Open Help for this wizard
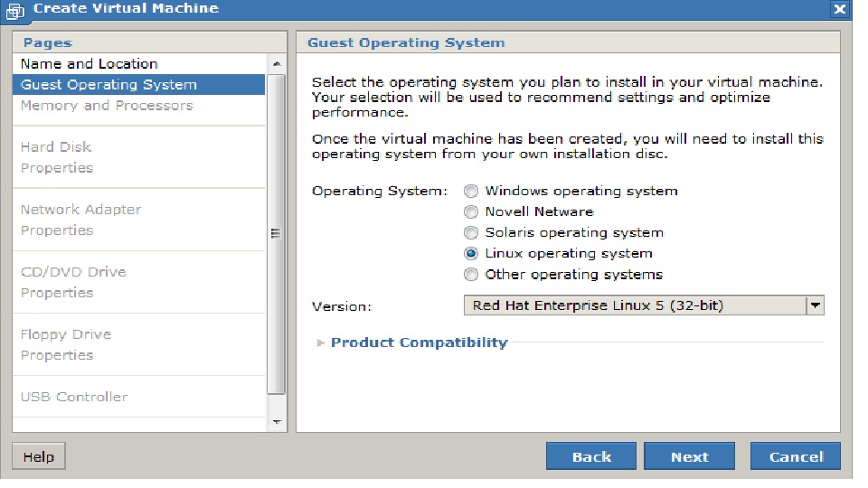The image size is (868, 488). pos(38,456)
